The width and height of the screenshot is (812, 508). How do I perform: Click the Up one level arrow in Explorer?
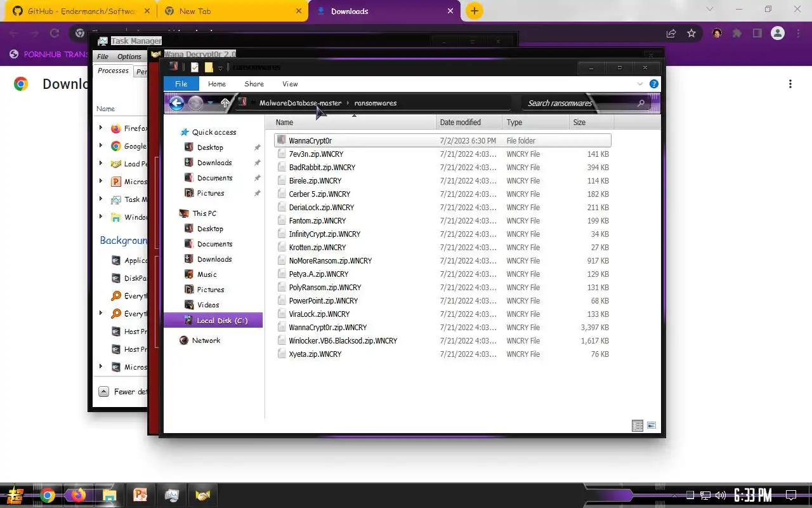225,103
